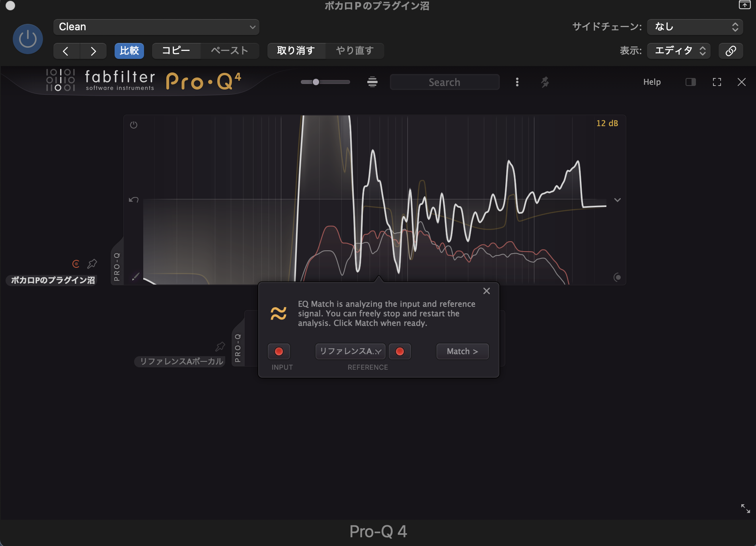
Task: Toggle the header pin icon
Action: pos(545,82)
